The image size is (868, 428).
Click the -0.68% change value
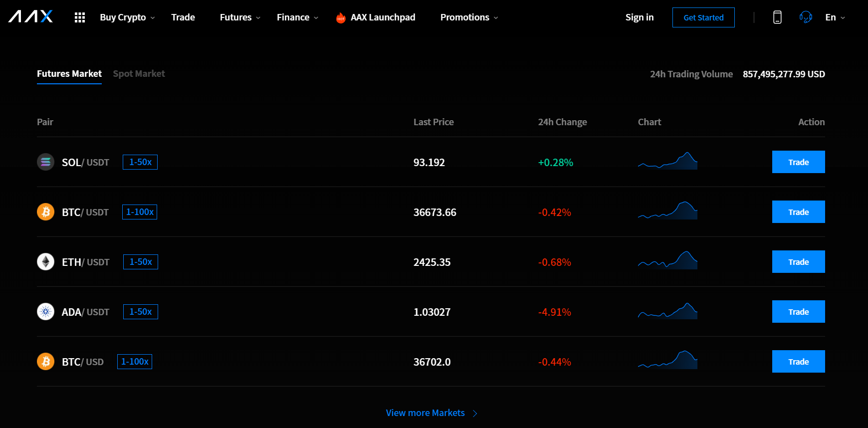click(x=555, y=262)
